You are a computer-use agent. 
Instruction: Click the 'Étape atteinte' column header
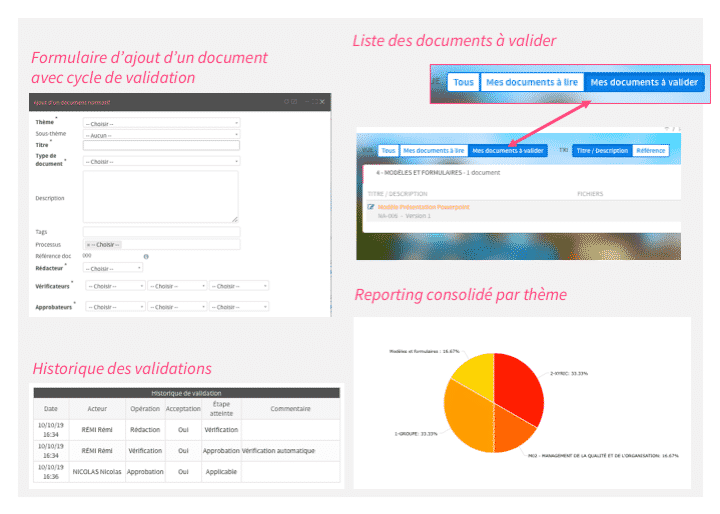[x=221, y=409]
